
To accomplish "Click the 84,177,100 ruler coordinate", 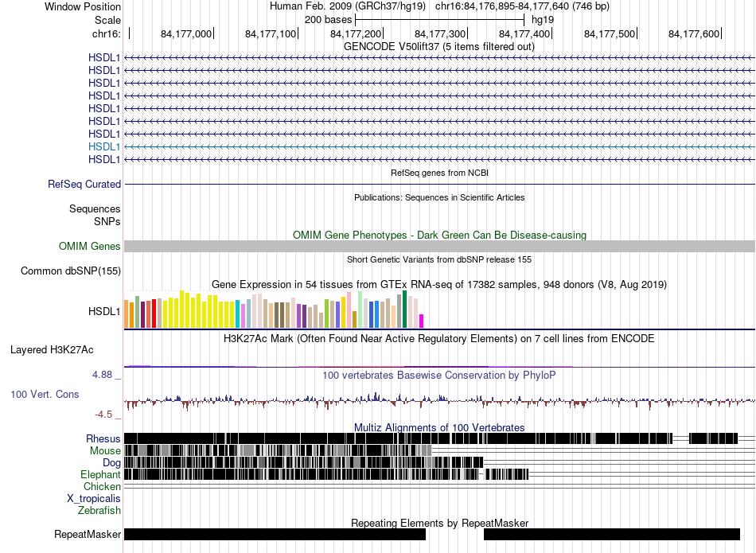I will click(x=271, y=33).
